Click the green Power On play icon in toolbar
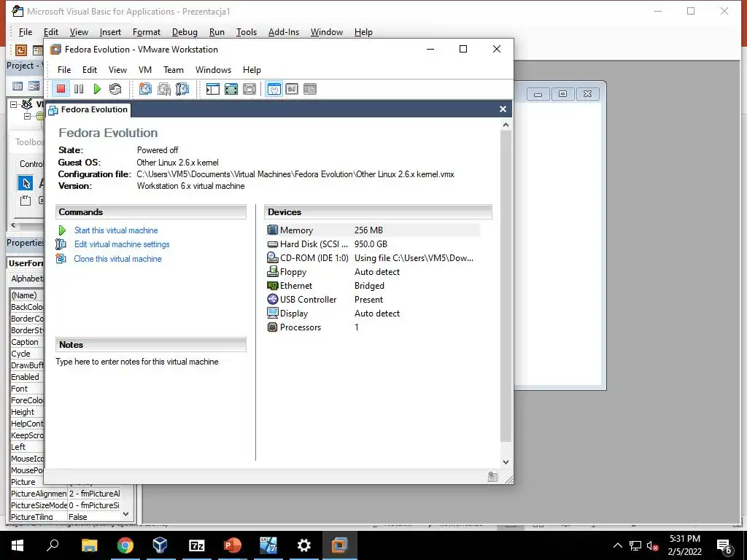The height and width of the screenshot is (560, 747). (x=97, y=89)
